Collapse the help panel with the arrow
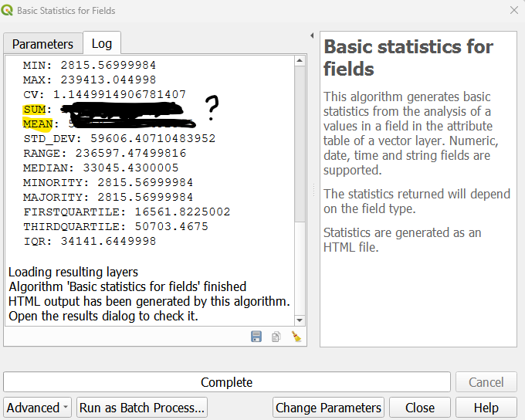This screenshot has height=420, width=525. (x=312, y=36)
